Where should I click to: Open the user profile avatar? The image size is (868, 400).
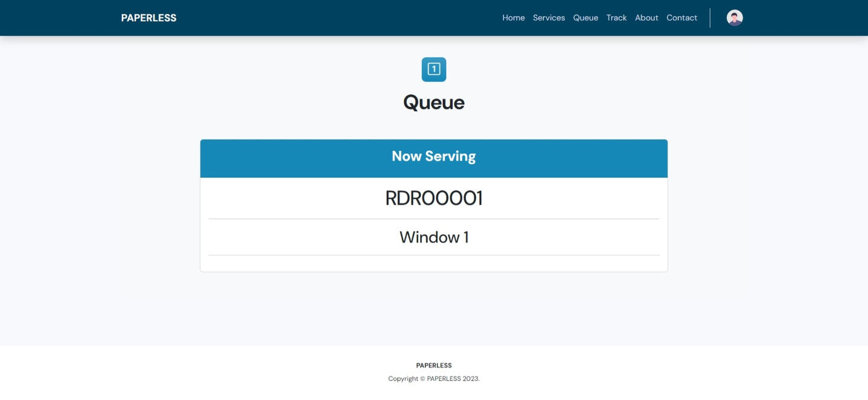click(734, 18)
